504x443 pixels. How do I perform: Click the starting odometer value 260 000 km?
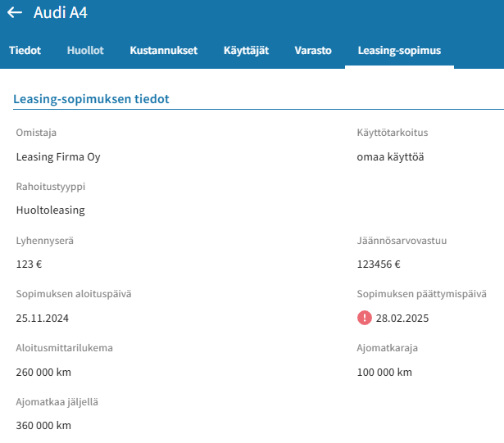43,372
